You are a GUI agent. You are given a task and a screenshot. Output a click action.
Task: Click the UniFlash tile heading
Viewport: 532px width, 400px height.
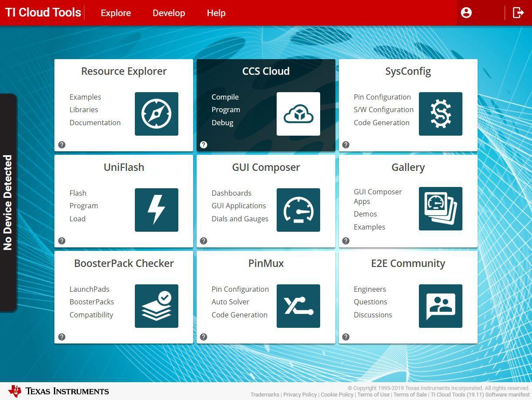click(x=124, y=167)
